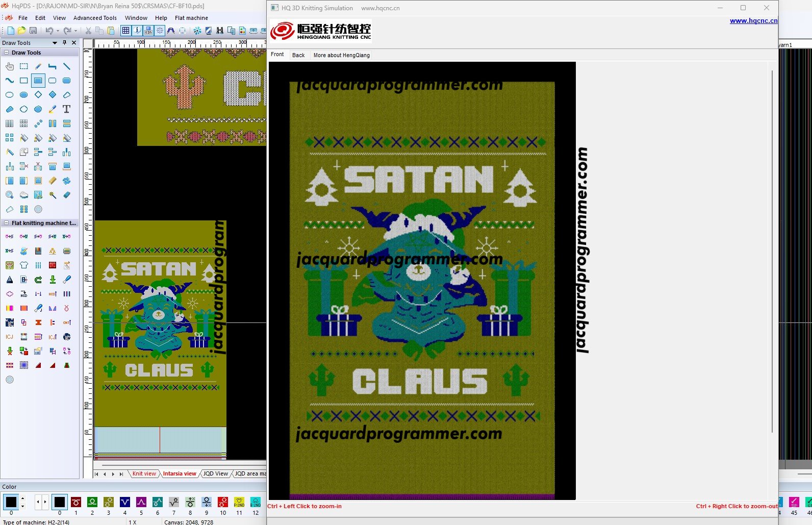
Task: Open the undo history dropdown arrow
Action: [58, 31]
